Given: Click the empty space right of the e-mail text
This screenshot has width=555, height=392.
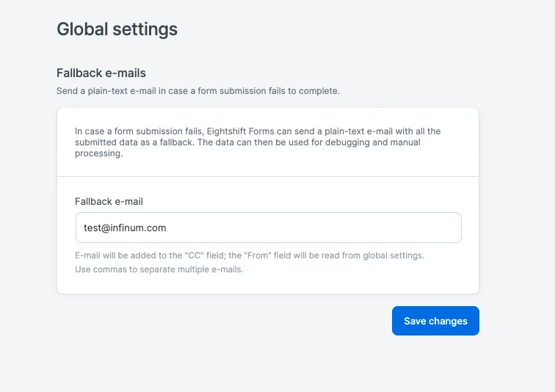Looking at the screenshot, I should pyautogui.click(x=330, y=228).
